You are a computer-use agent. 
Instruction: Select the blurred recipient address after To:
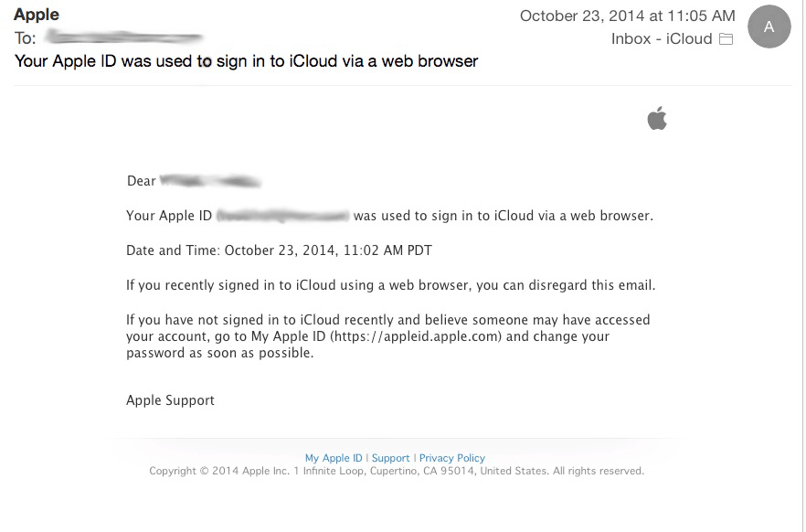click(x=123, y=38)
